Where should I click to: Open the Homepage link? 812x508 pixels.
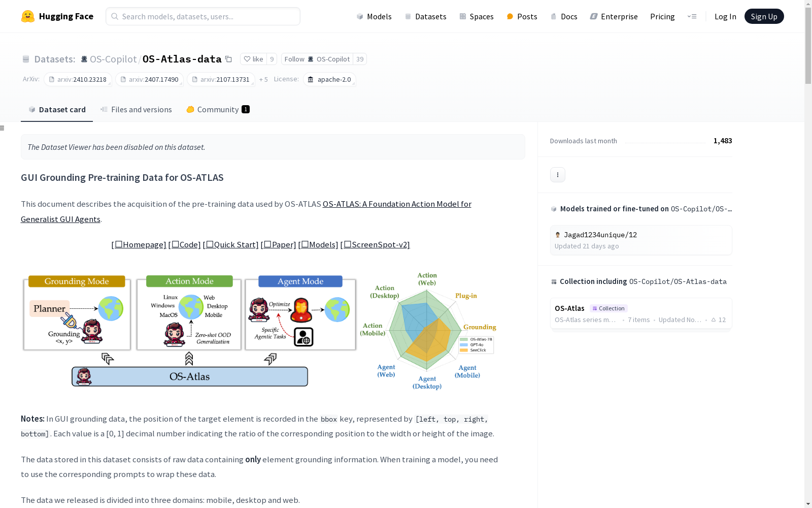pyautogui.click(x=139, y=245)
